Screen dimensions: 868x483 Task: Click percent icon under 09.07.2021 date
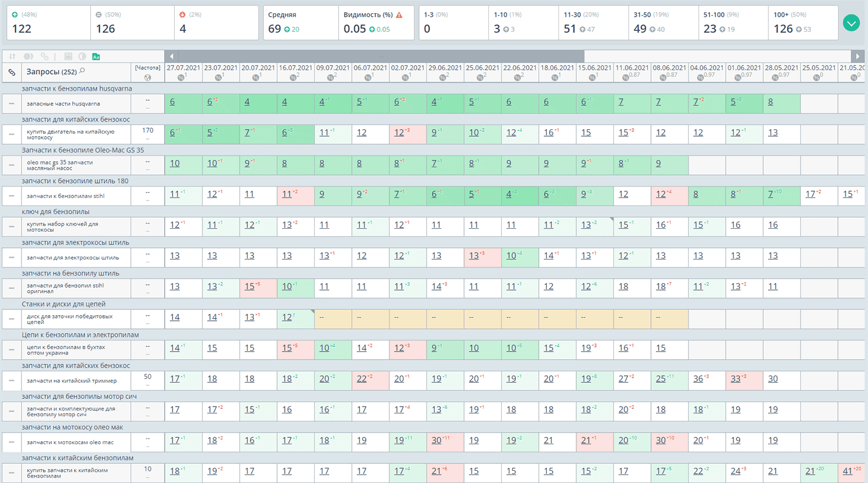[x=330, y=77]
